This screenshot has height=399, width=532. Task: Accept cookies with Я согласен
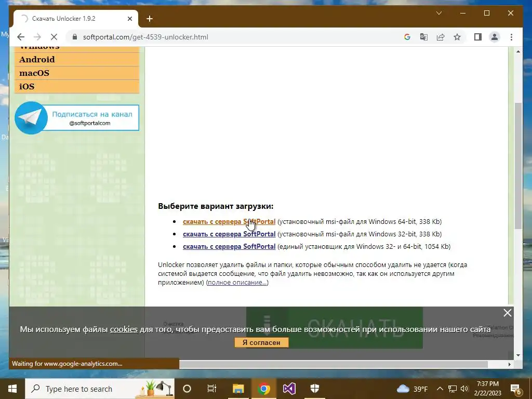click(x=261, y=342)
